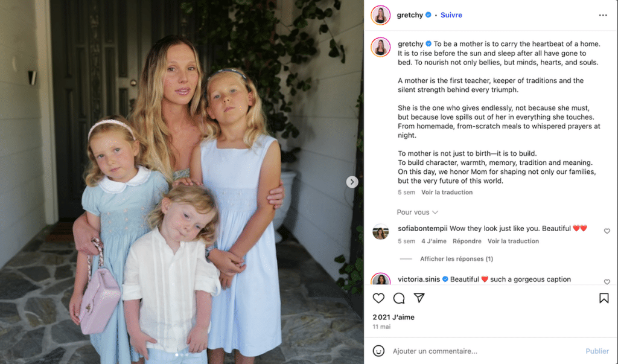Viewport: 618px width, 364px height.
Task: Post the comment using Publier
Action: (597, 351)
